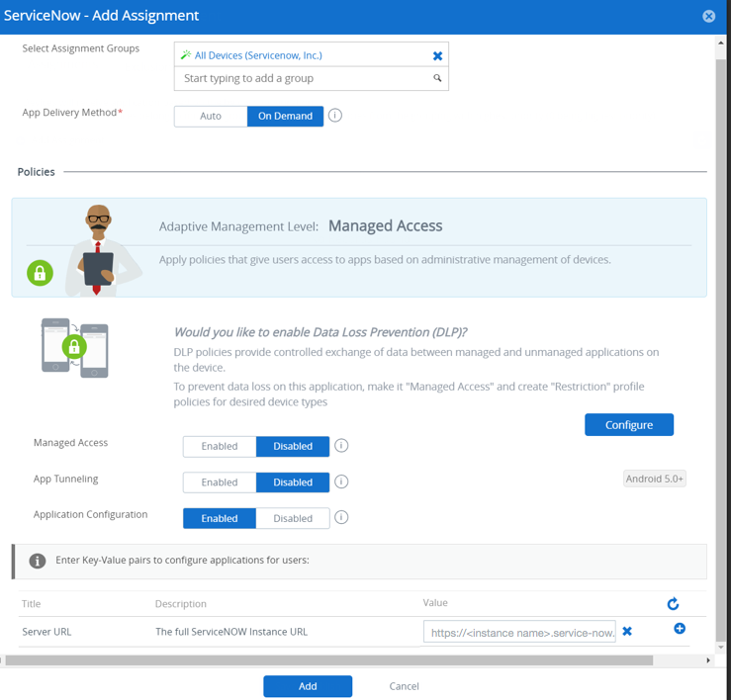Image resolution: width=731 pixels, height=700 pixels.
Task: Click the green lock badge in banner
Action: click(41, 273)
